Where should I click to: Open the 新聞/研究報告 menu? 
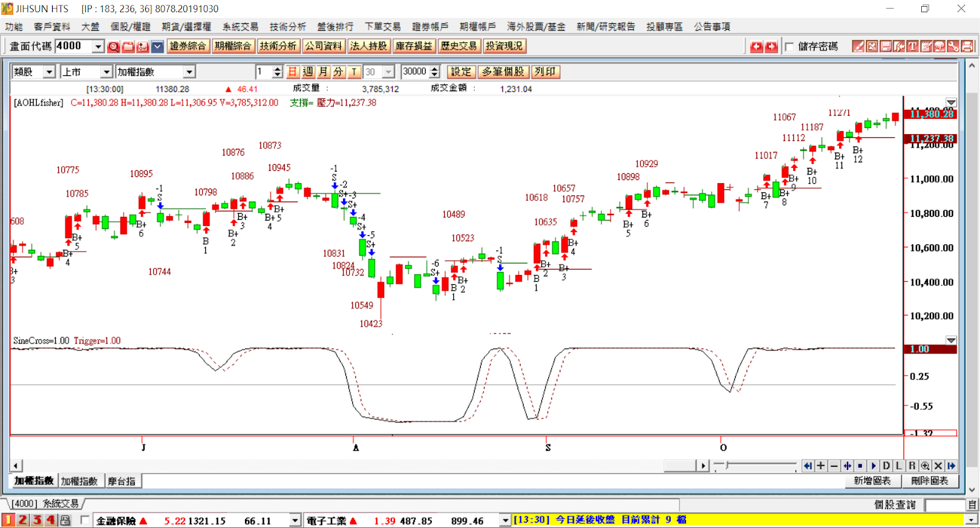(x=606, y=26)
